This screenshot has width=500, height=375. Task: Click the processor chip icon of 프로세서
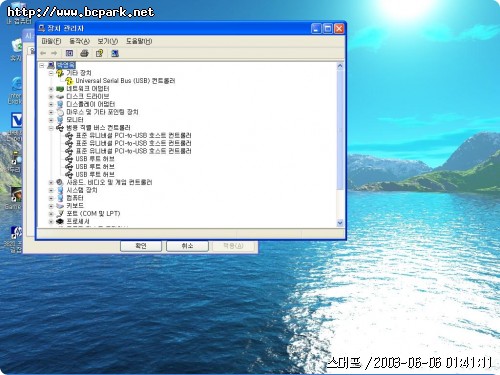(x=60, y=221)
